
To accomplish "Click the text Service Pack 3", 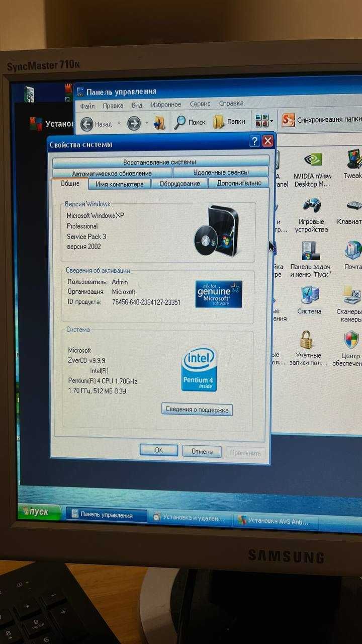I will [x=86, y=236].
